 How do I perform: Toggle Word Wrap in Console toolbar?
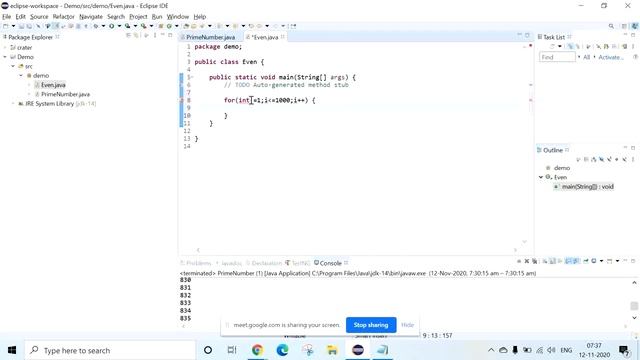pyautogui.click(x=560, y=261)
